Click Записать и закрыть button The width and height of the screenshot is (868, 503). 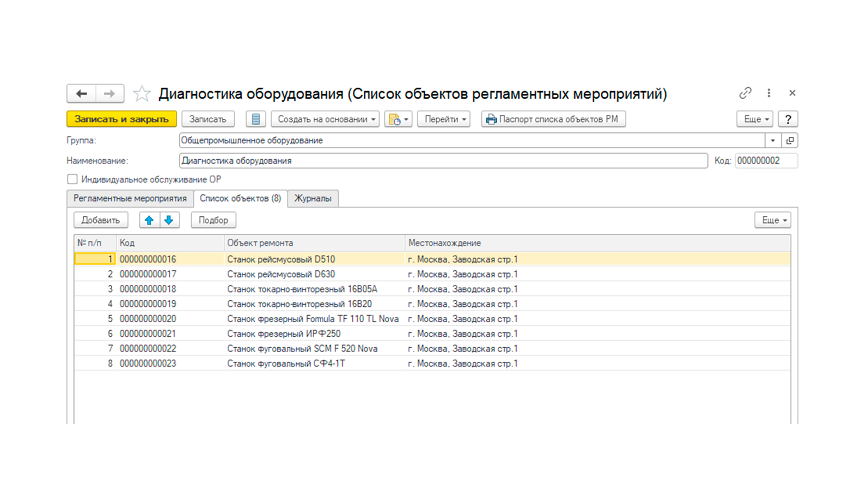(121, 119)
